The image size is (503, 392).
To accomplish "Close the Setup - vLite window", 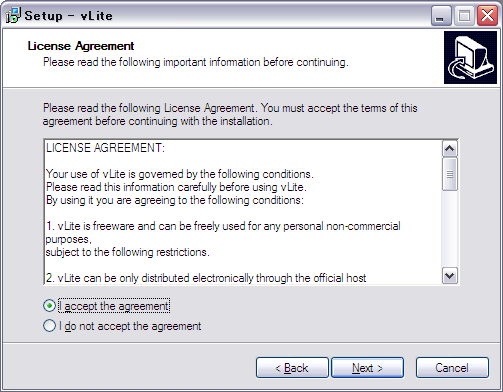I will tap(487, 15).
